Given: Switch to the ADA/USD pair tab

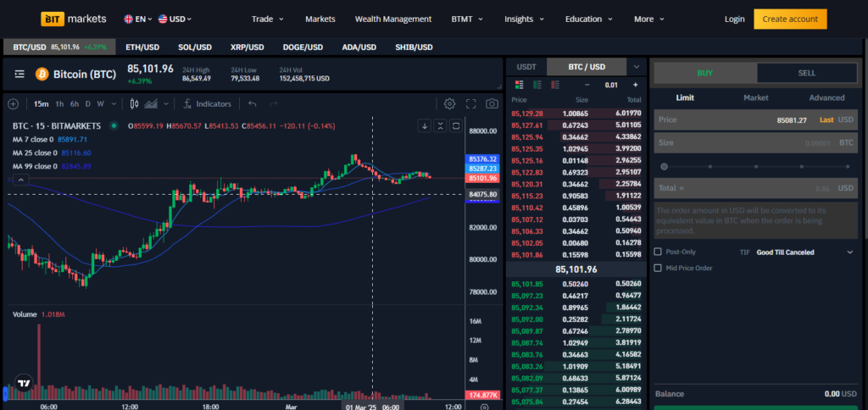Looking at the screenshot, I should (x=359, y=47).
